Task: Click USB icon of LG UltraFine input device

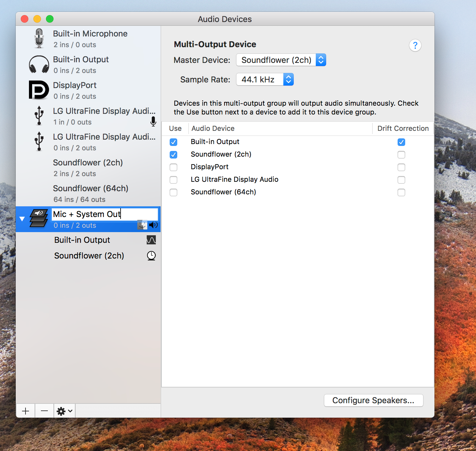Action: click(39, 116)
